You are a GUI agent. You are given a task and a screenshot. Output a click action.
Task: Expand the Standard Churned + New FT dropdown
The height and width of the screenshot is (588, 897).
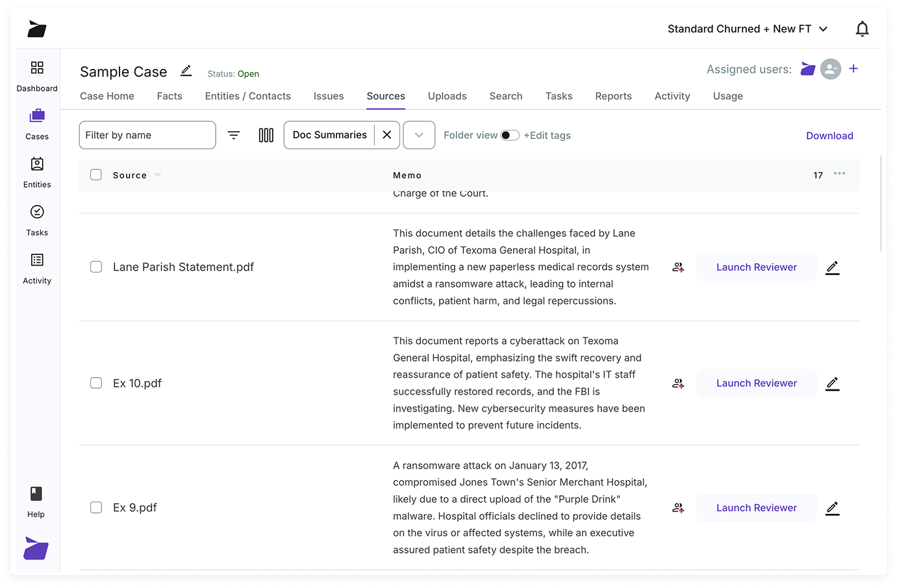tap(823, 29)
